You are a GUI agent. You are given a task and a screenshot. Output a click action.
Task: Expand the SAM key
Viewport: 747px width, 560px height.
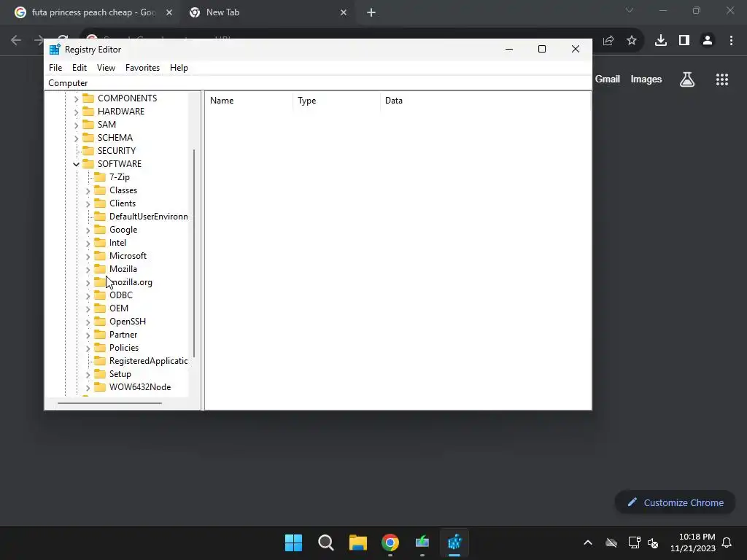tap(76, 125)
